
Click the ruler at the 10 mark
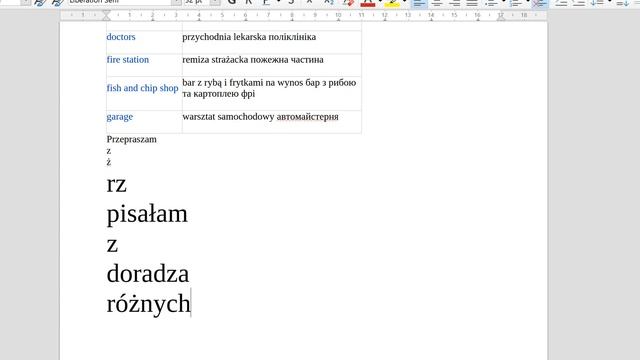click(338, 15)
